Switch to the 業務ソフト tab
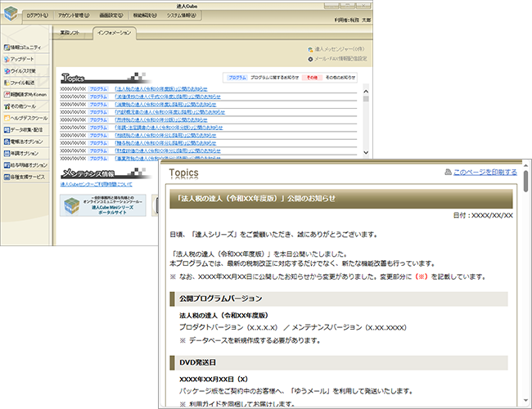This screenshot has height=409, width=532. click(x=70, y=33)
